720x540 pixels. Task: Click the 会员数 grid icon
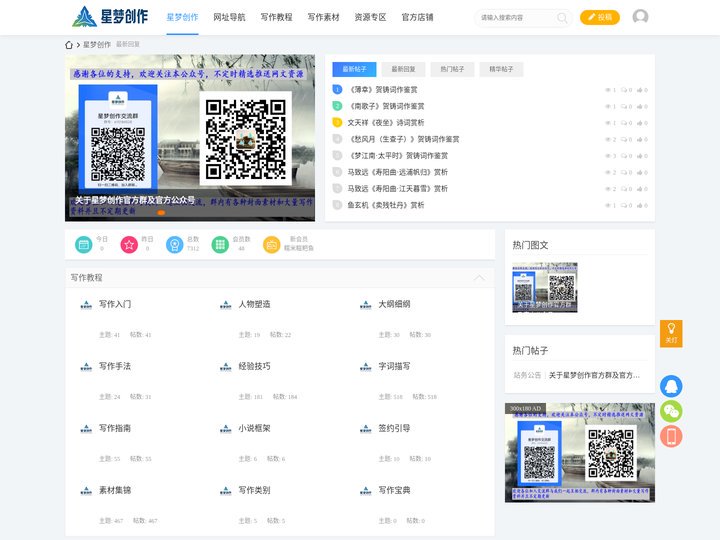click(x=220, y=245)
